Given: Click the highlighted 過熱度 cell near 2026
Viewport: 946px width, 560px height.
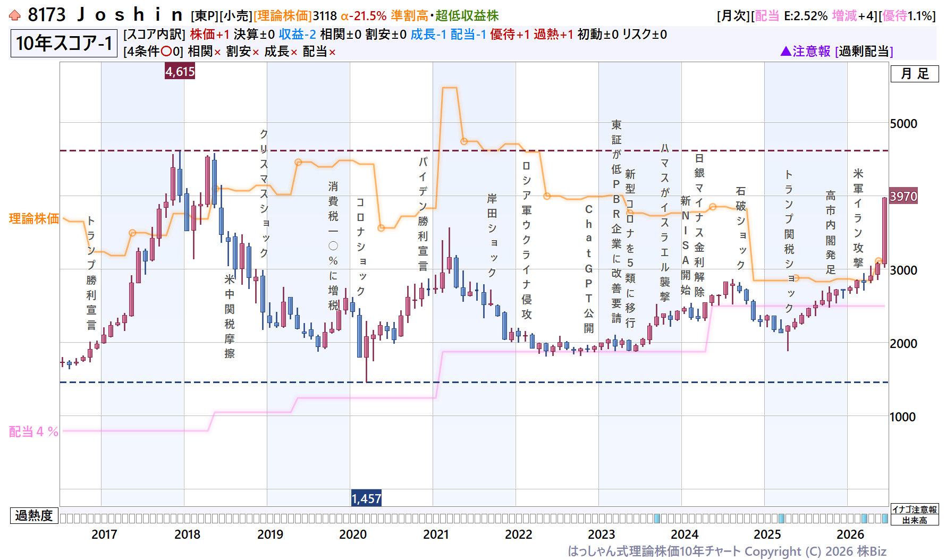Looking at the screenshot, I should point(864,518).
